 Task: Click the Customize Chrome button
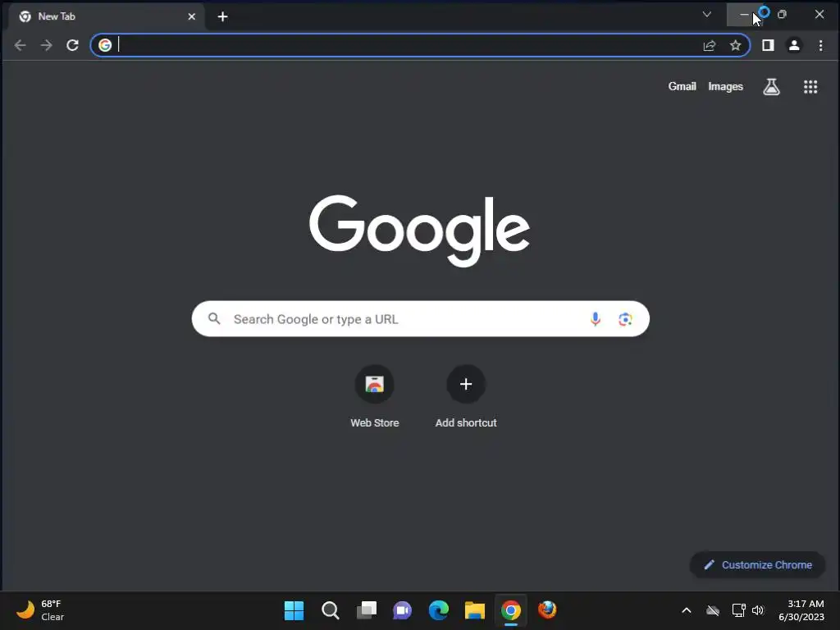coord(757,564)
